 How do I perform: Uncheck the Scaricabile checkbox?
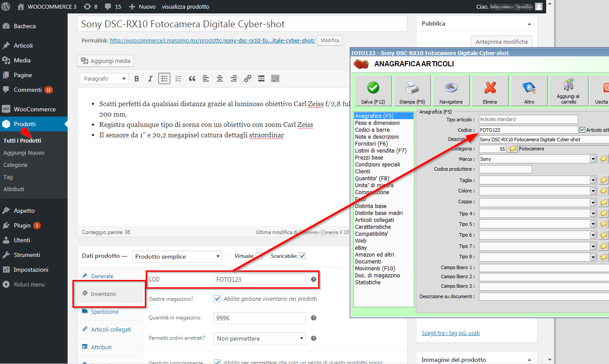(x=302, y=256)
